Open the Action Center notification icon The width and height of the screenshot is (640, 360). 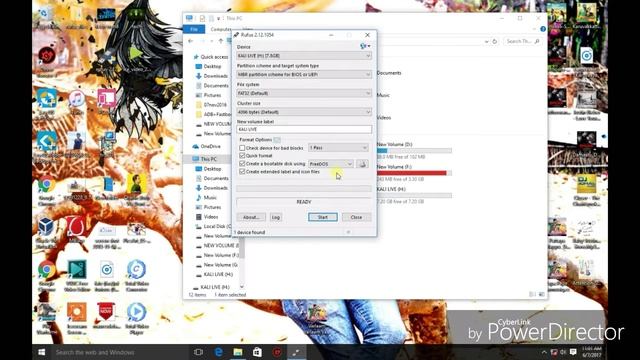573,352
